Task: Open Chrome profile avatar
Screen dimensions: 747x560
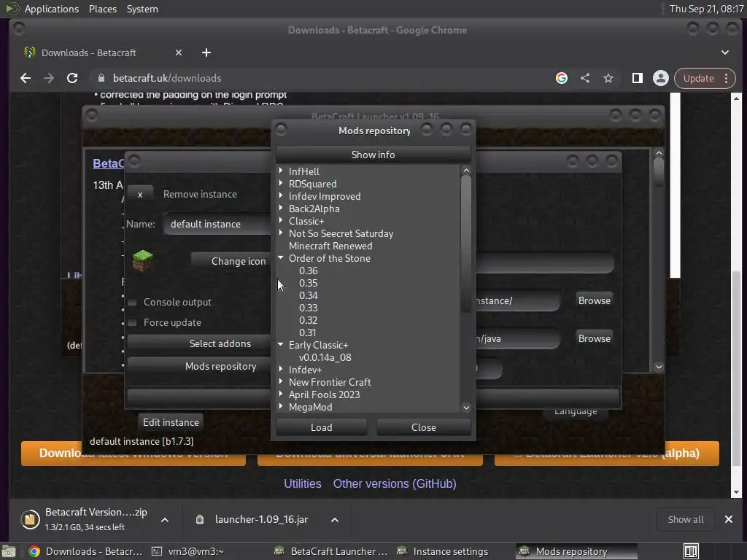Action: pyautogui.click(x=661, y=78)
